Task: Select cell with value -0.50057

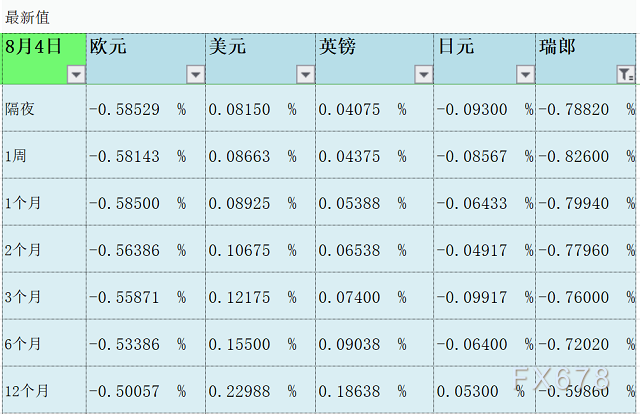Action: 146,390
